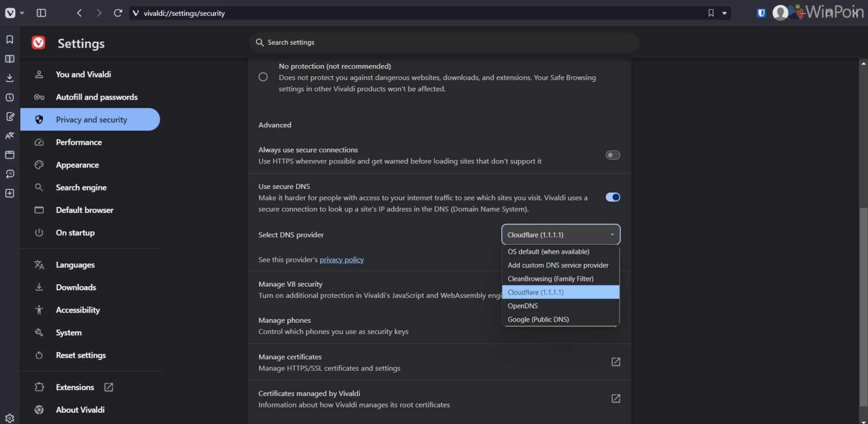
Task: Open You and Vivaldi settings
Action: coord(90,75)
